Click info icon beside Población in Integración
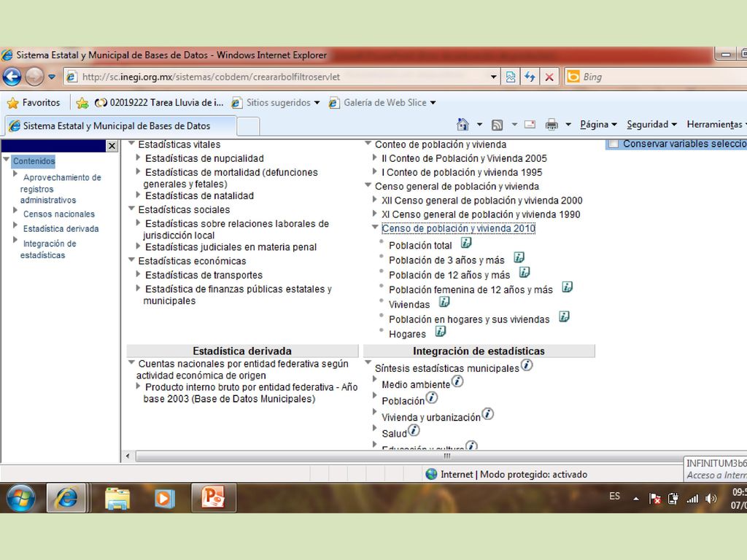 coord(431,397)
